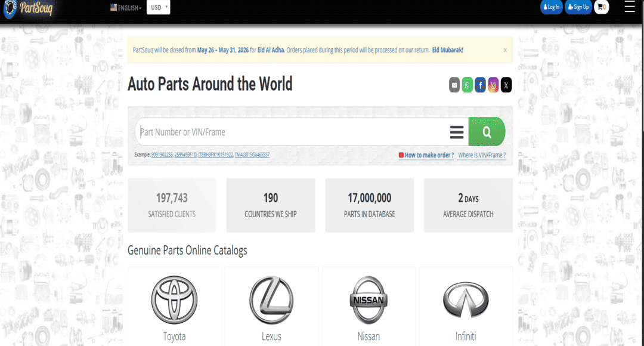Click the 190 Countries We Ship card
The height and width of the screenshot is (346, 644).
click(x=271, y=205)
